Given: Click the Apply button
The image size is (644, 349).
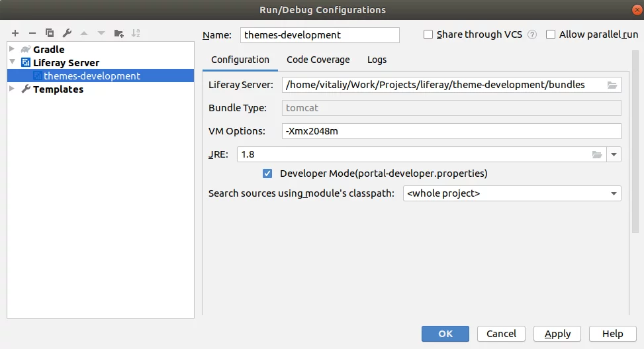Looking at the screenshot, I should [x=557, y=334].
